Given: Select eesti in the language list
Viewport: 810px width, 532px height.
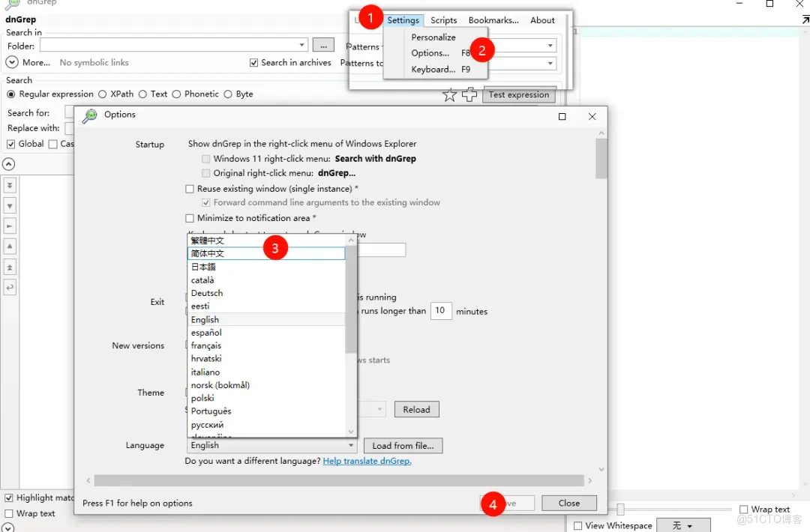Looking at the screenshot, I should point(266,306).
